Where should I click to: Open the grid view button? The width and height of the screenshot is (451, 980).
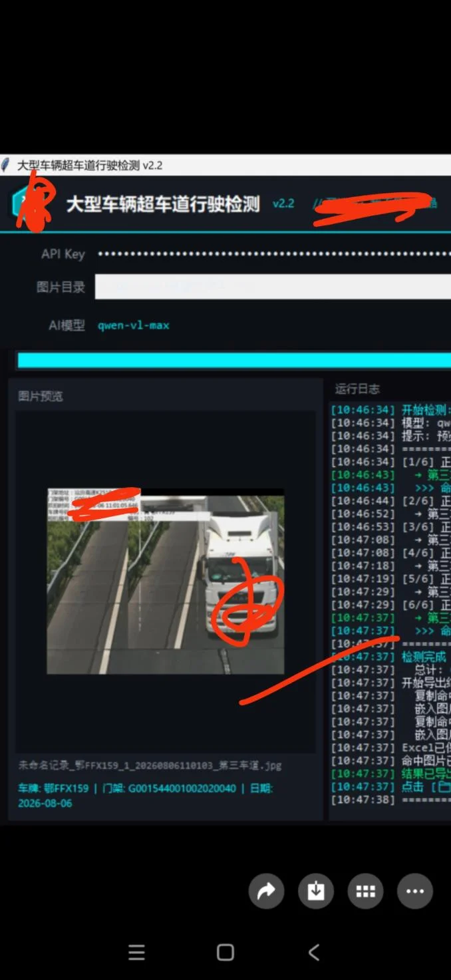pyautogui.click(x=365, y=891)
